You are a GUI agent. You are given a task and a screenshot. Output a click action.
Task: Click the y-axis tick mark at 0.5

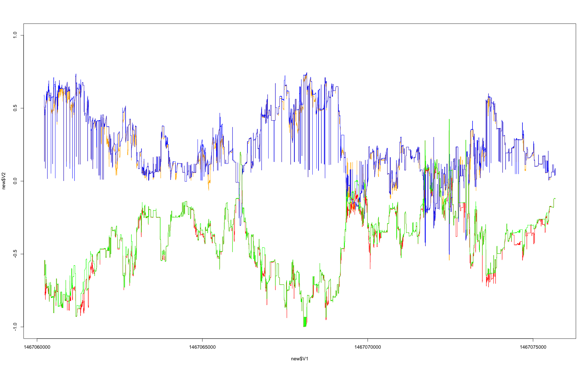[x=22, y=108]
